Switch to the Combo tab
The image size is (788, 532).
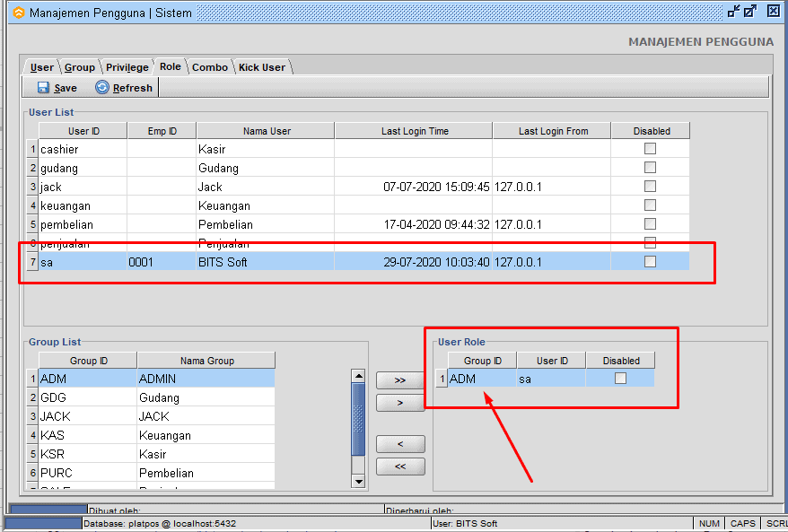210,67
